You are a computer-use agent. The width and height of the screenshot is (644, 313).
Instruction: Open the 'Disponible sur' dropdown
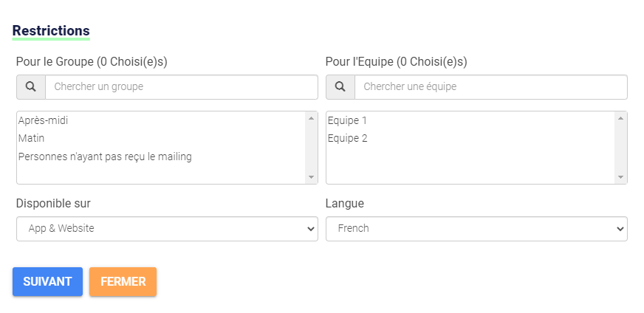click(x=167, y=229)
